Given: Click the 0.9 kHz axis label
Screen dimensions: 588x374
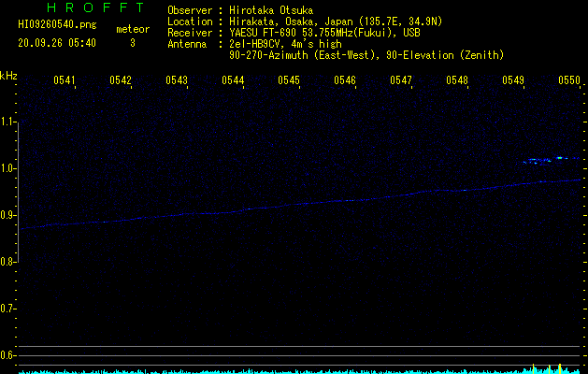Looking at the screenshot, I should coord(7,215).
